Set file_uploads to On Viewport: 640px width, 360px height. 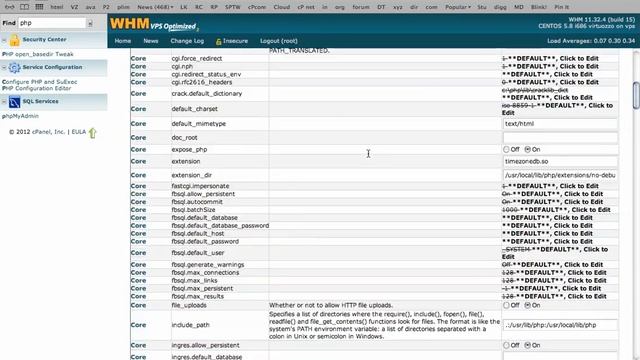[527, 305]
